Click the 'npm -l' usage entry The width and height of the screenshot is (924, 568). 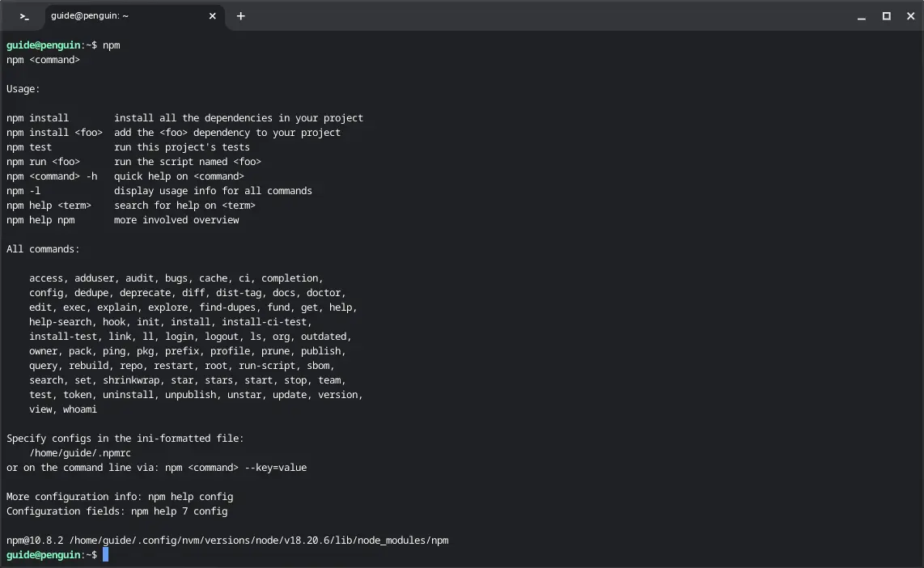[x=23, y=191]
